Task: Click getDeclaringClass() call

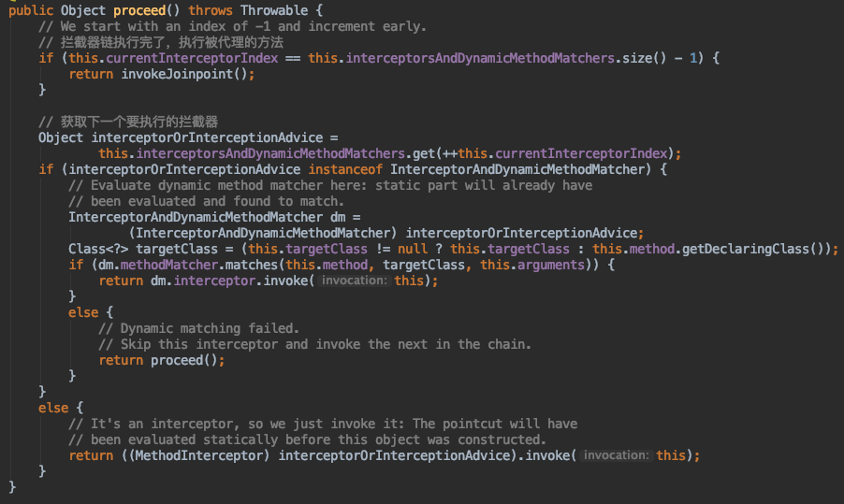Action: click(x=753, y=249)
